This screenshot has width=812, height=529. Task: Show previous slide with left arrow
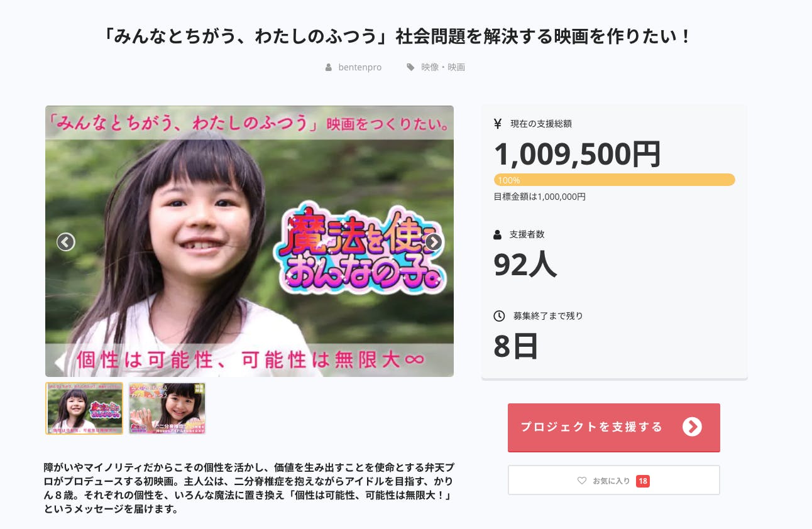(66, 242)
